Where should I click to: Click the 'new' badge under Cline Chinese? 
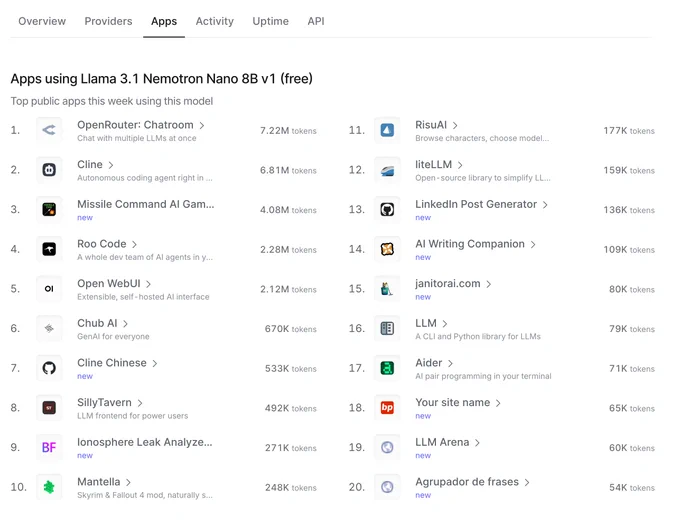85,376
